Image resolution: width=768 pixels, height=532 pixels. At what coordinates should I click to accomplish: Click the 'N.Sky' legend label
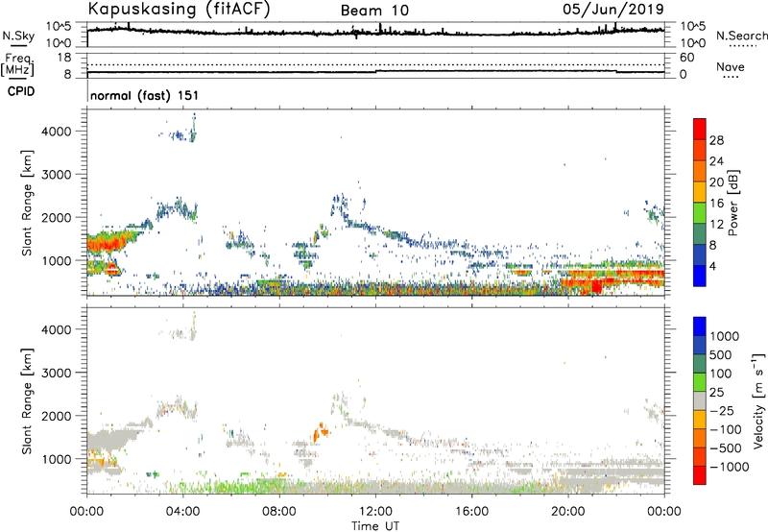18,36
